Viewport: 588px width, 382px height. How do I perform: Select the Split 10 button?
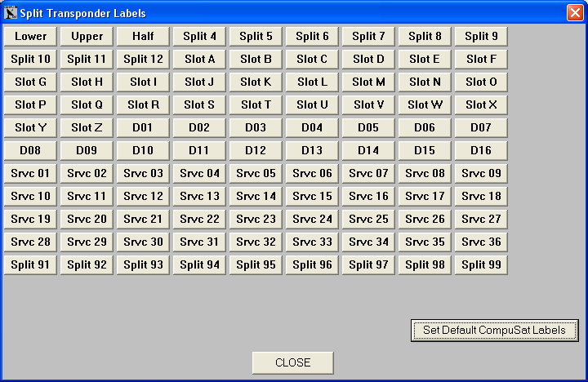(x=30, y=60)
